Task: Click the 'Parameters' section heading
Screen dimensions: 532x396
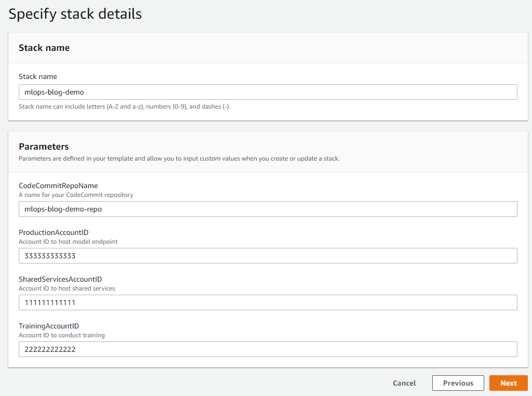Action: [x=44, y=147]
